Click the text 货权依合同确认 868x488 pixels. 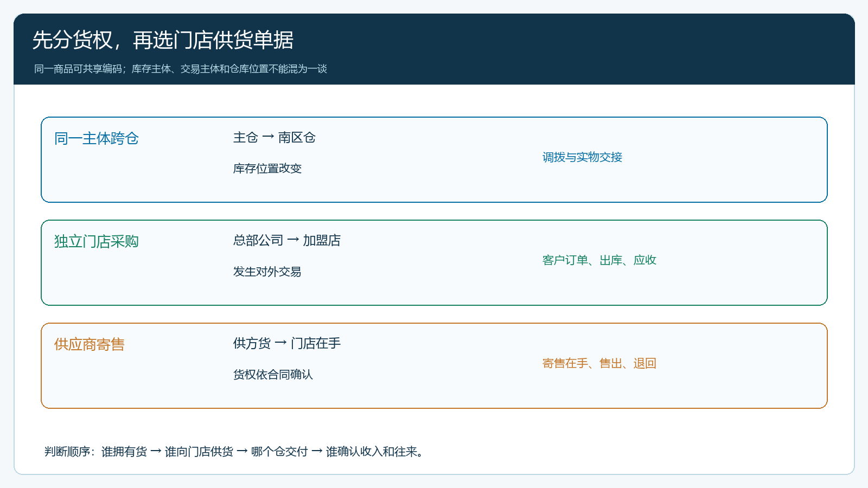point(273,375)
